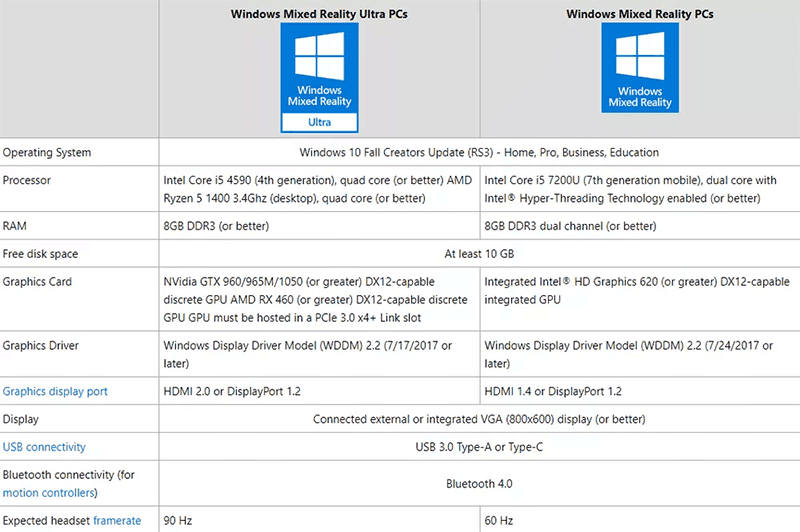This screenshot has width=800, height=532.
Task: Select the Integrated Intel HD Graphics 620 cell
Action: [638, 290]
